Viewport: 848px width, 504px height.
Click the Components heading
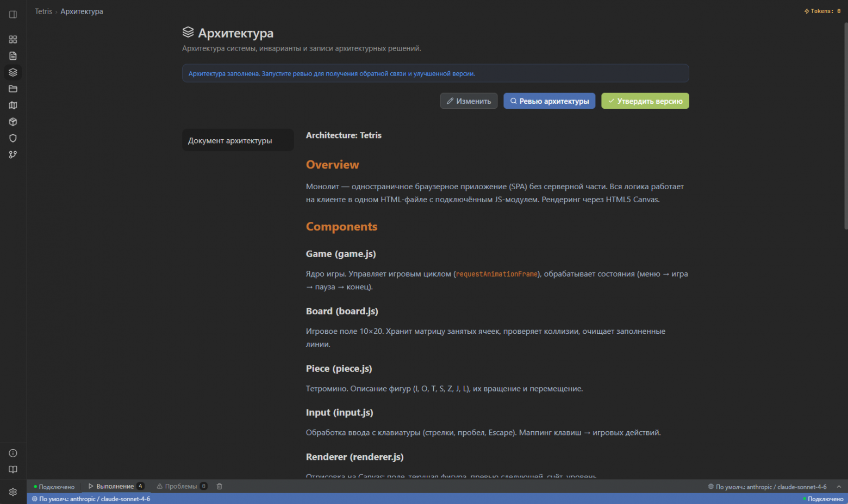[x=341, y=227]
